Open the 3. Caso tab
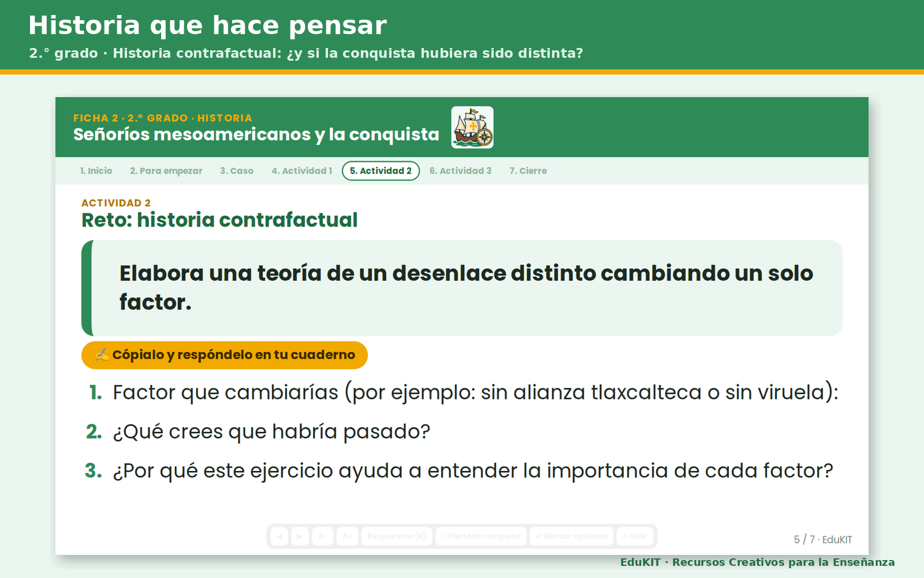Viewport: 924px width, 578px height. 237,171
